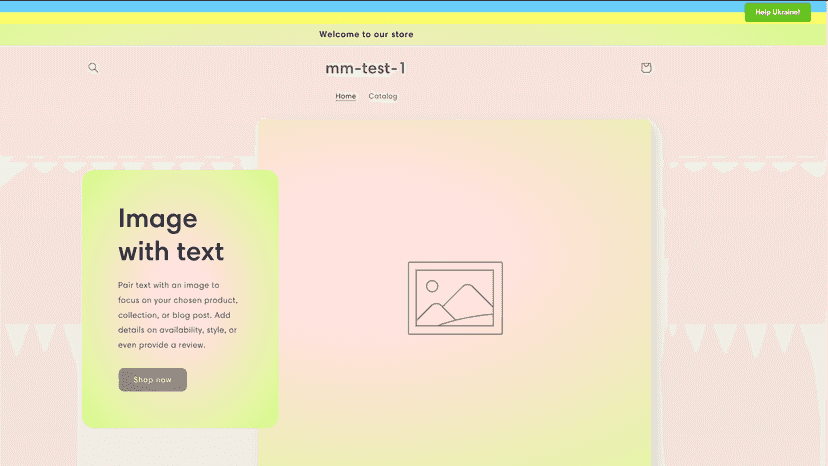The image size is (828, 466).
Task: Click the Shop now button
Action: point(153,379)
